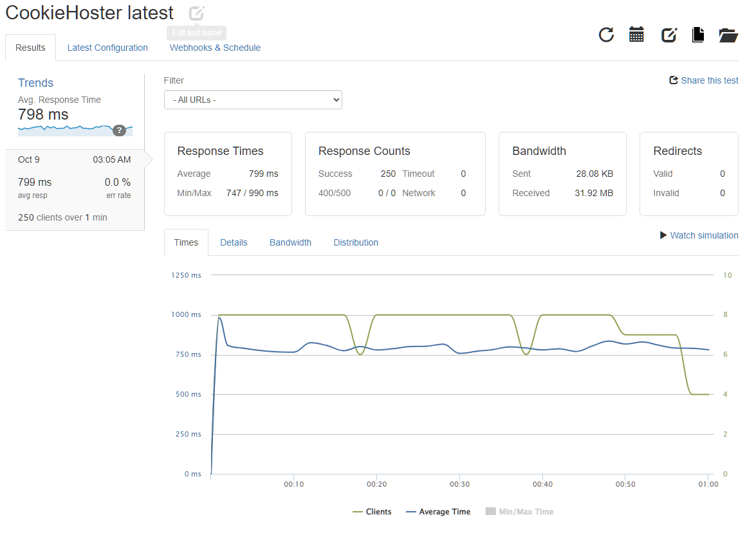Click the edit test name pencil icon
This screenshot has width=756, height=533.
[x=197, y=13]
